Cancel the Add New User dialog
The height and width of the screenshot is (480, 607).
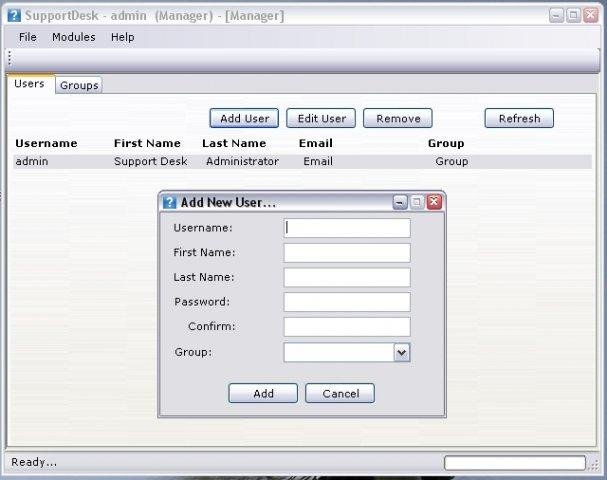(340, 393)
